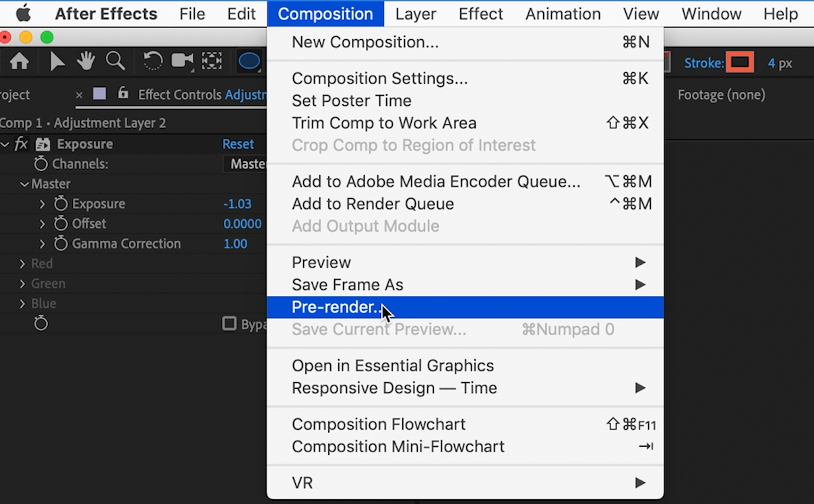Toggle the Offset property stopwatch
Screen dimensions: 814x504
[61, 224]
